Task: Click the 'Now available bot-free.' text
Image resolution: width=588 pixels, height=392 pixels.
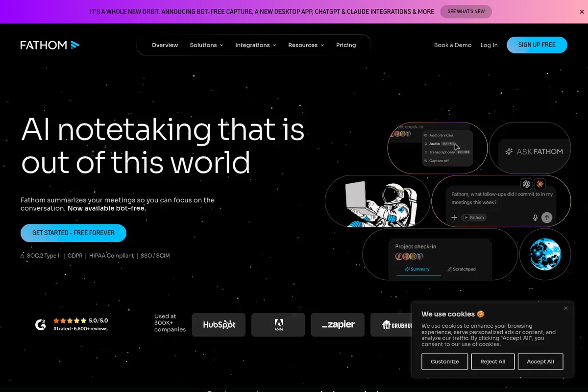Action: (106, 208)
